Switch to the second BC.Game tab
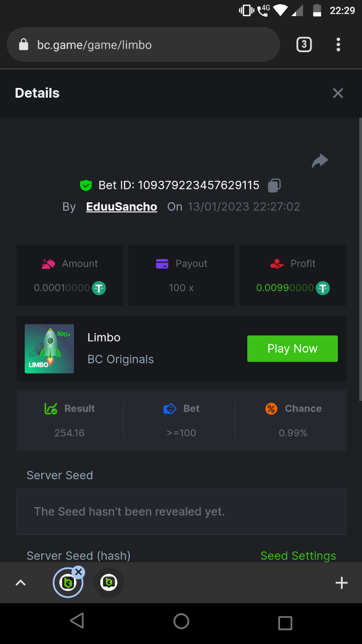Image resolution: width=362 pixels, height=644 pixels. [109, 583]
